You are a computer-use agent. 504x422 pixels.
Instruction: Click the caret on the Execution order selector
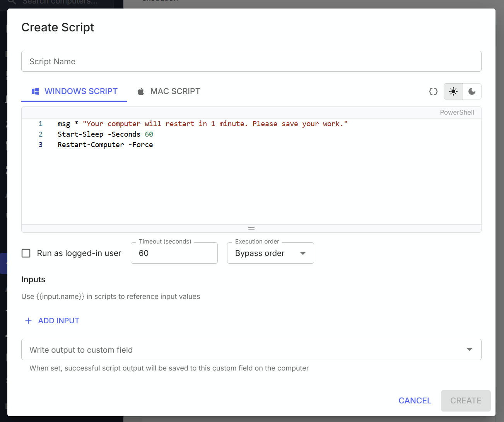[x=302, y=253]
